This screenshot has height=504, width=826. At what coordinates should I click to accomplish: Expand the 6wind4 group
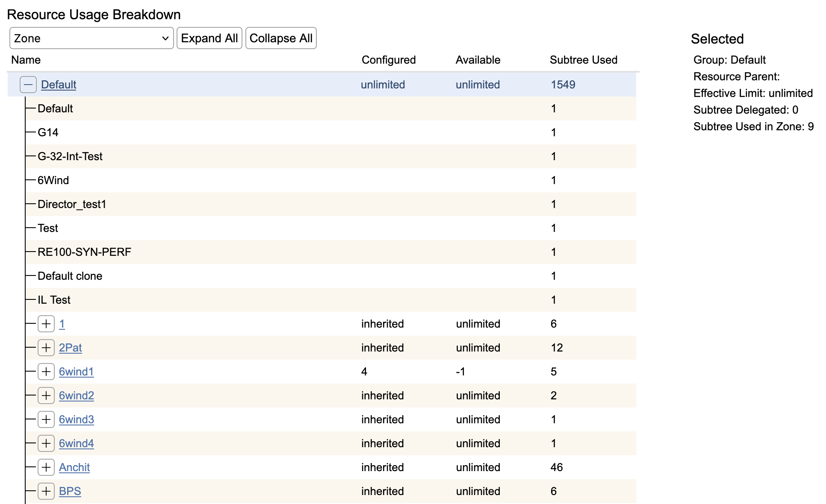(x=46, y=443)
